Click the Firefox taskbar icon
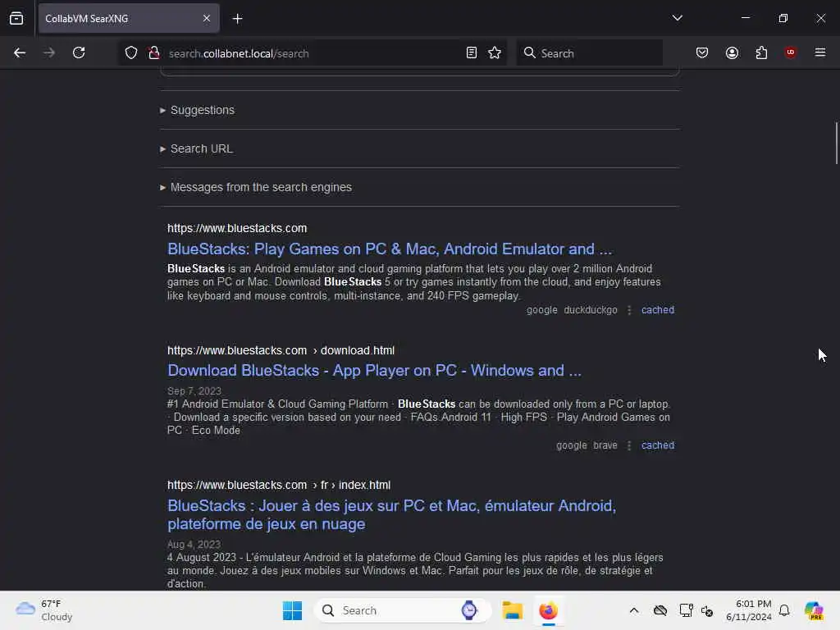840x630 pixels. point(548,610)
